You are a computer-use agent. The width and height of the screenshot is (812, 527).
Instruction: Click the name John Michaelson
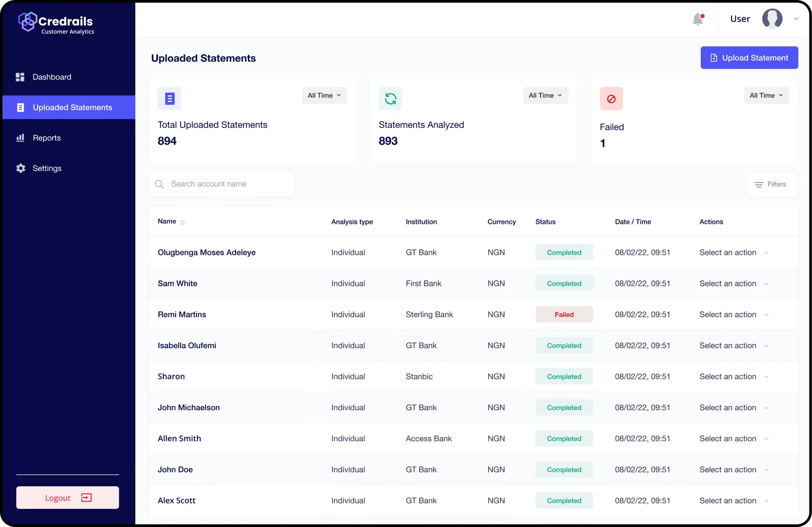tap(189, 408)
